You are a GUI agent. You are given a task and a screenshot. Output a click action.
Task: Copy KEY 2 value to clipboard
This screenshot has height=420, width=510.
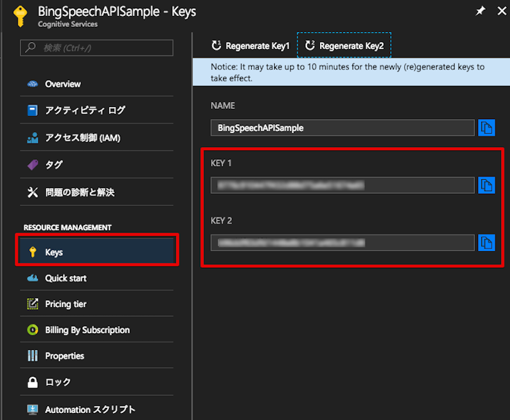pyautogui.click(x=486, y=243)
